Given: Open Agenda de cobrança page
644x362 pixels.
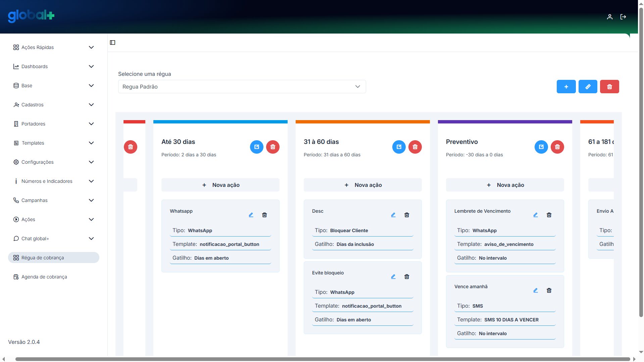Looking at the screenshot, I should point(44,277).
